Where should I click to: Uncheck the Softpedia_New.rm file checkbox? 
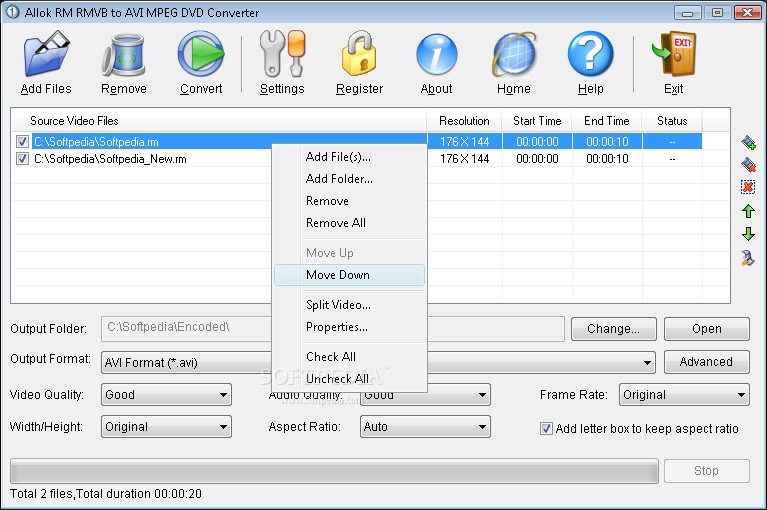[22, 159]
